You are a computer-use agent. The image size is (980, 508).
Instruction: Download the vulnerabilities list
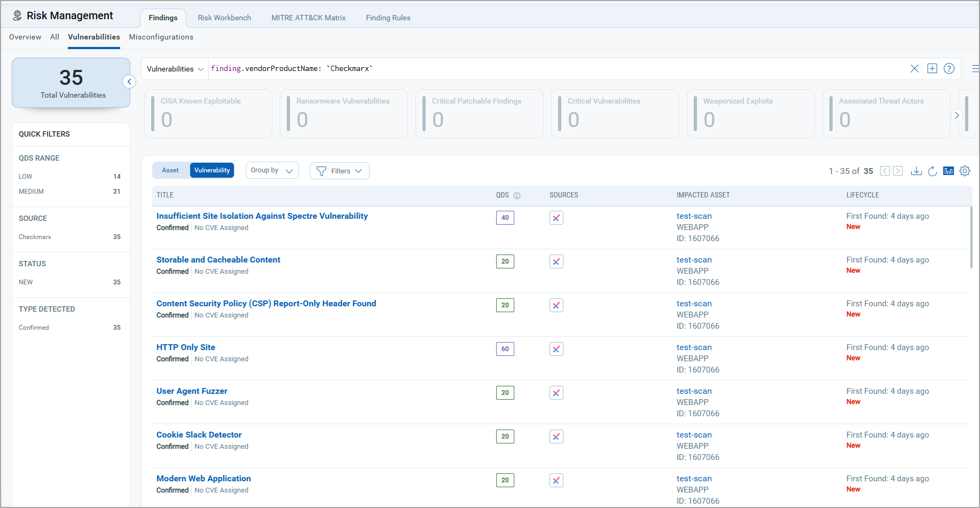click(916, 171)
